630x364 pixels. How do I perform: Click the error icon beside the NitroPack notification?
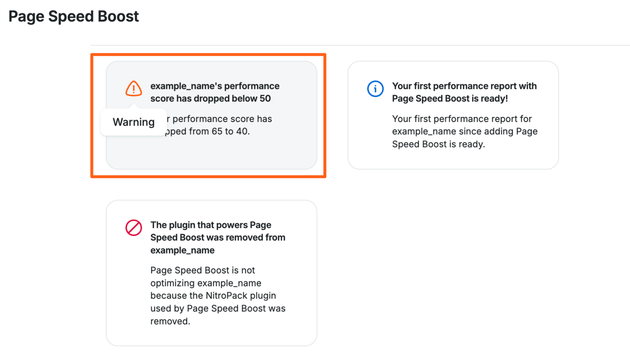click(133, 227)
